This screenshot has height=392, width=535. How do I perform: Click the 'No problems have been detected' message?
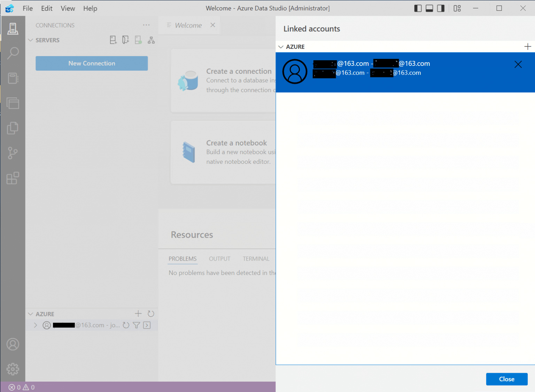222,273
